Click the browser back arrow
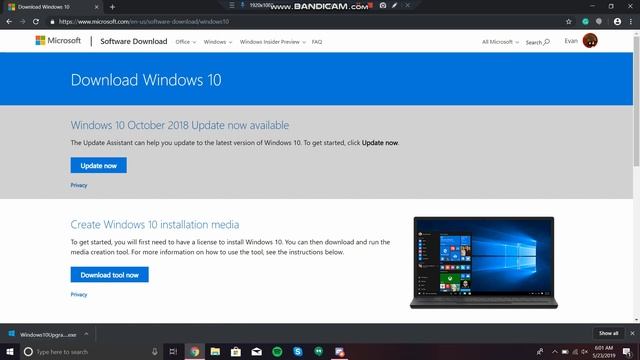The width and height of the screenshot is (640, 360). 9,22
